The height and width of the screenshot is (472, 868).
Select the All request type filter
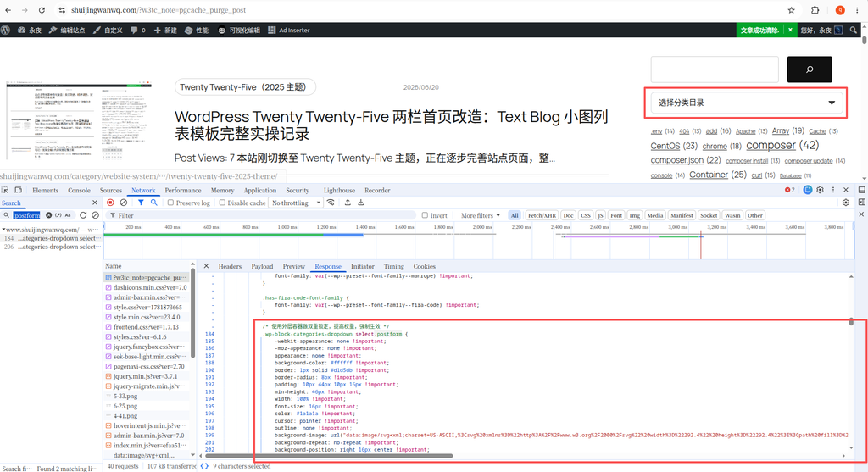pos(515,215)
